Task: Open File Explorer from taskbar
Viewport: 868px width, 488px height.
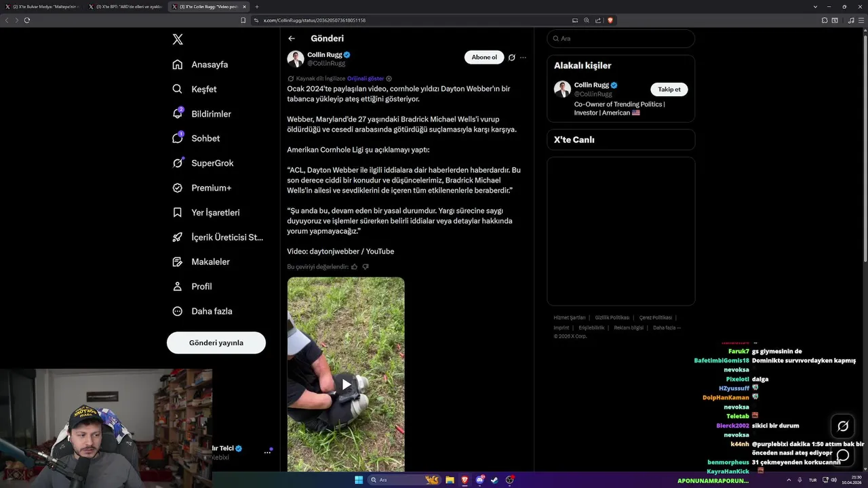Action: (x=450, y=480)
